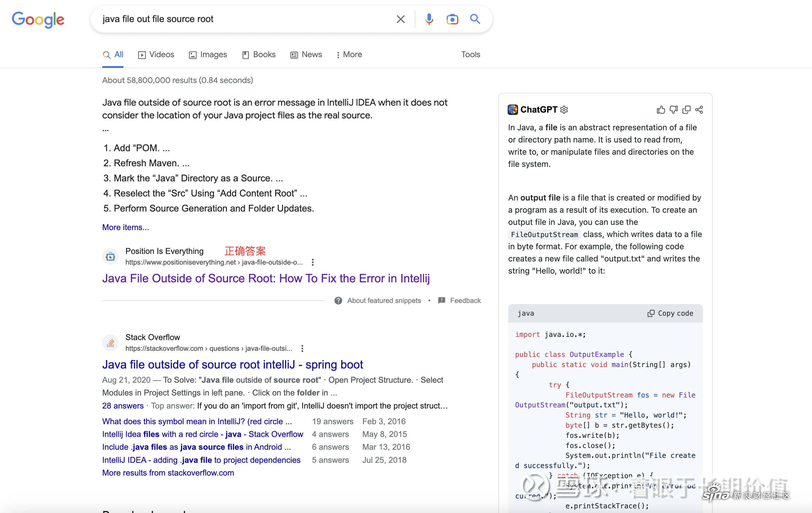
Task: Open Java file outside of source root intelliJ result
Action: (x=233, y=364)
